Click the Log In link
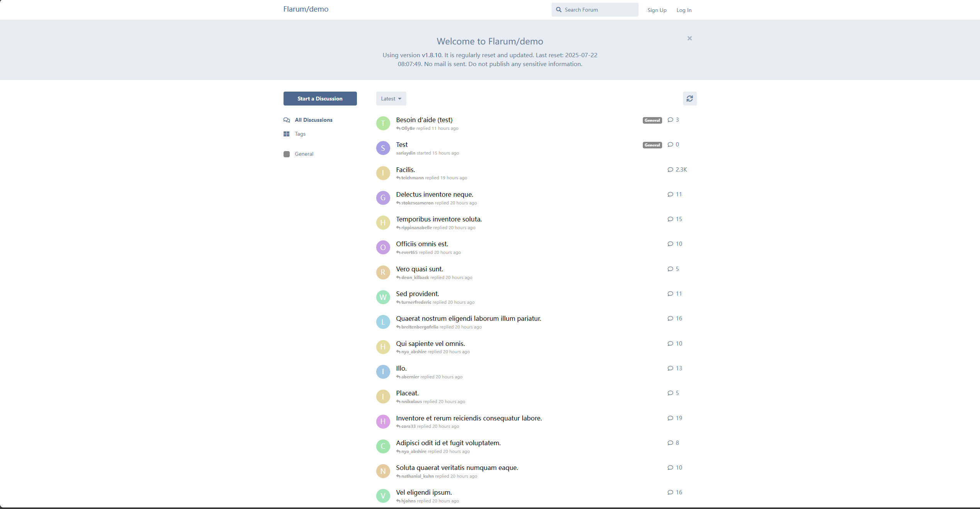980x509 pixels. (684, 10)
